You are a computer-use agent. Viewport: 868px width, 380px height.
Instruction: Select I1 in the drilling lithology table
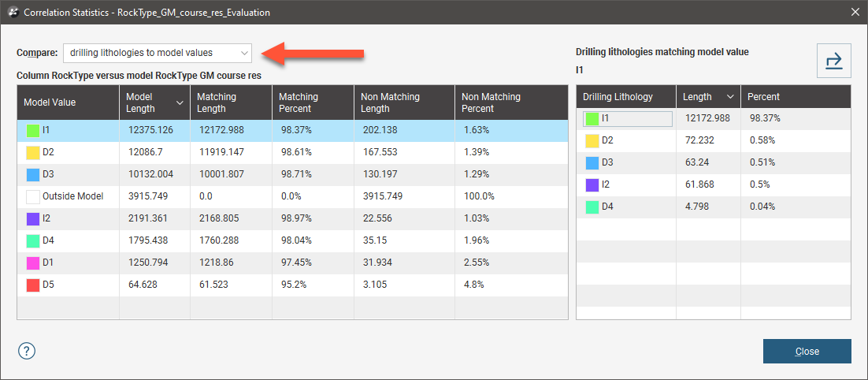[x=627, y=118]
